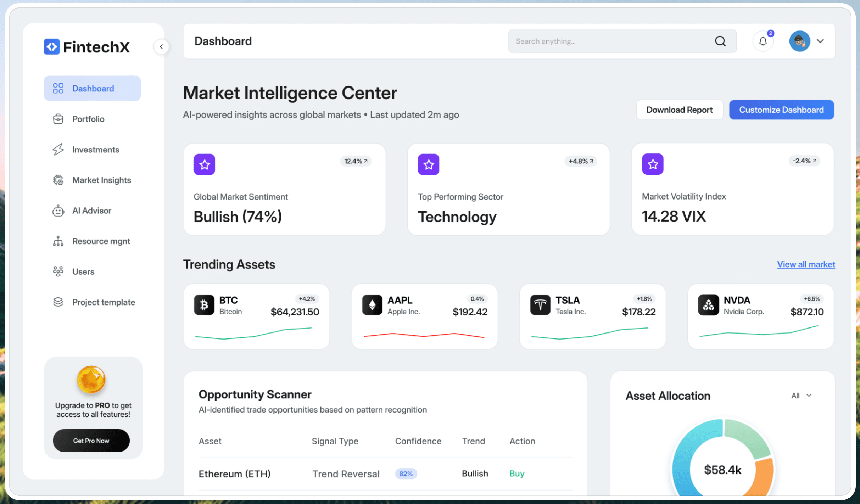
Task: Click the BTC Bitcoin icon
Action: pos(204,305)
